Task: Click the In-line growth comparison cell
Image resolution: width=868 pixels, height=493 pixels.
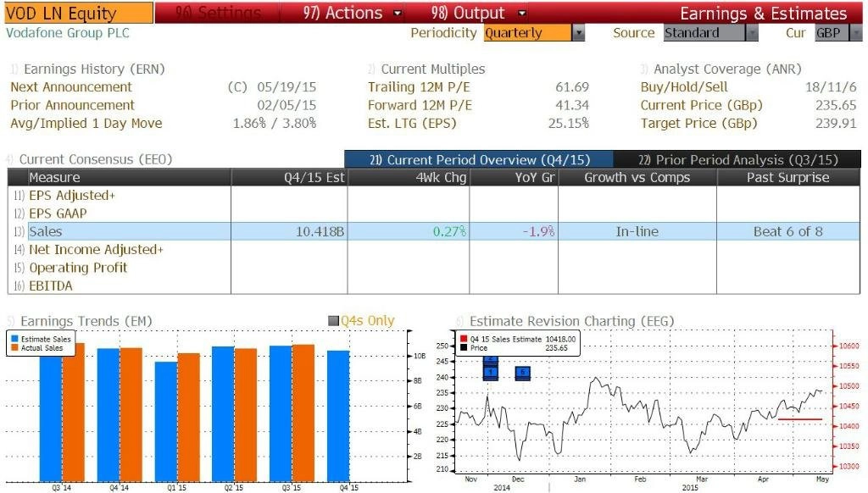Action: click(x=637, y=231)
